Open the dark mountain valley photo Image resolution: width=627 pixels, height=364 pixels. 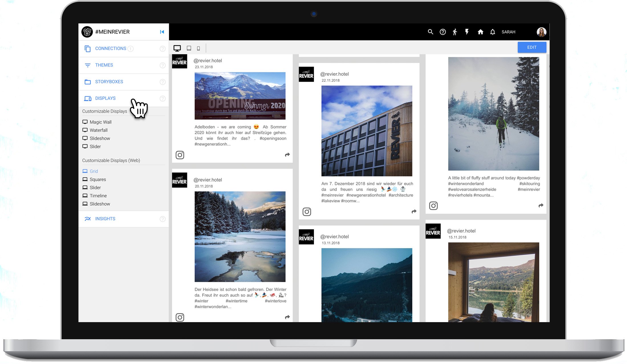tap(367, 285)
